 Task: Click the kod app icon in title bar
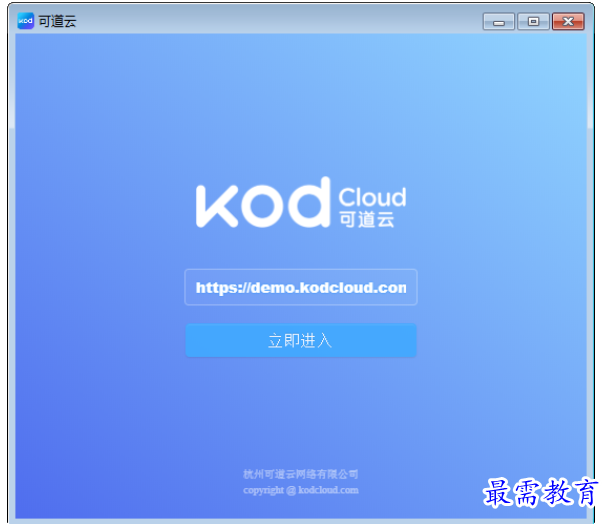click(26, 21)
